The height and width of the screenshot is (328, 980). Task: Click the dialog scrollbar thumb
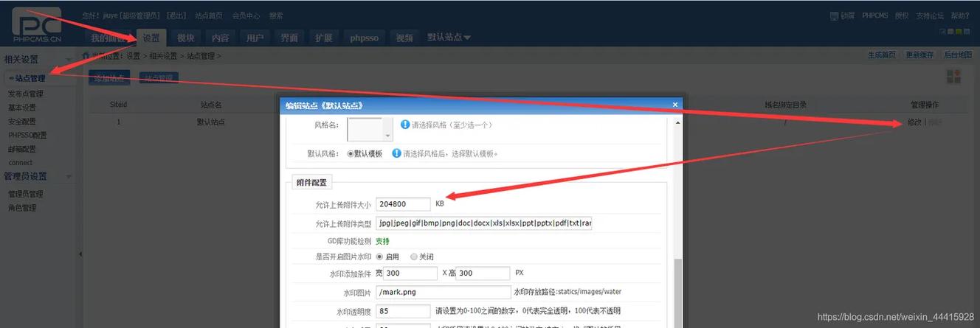point(678,295)
